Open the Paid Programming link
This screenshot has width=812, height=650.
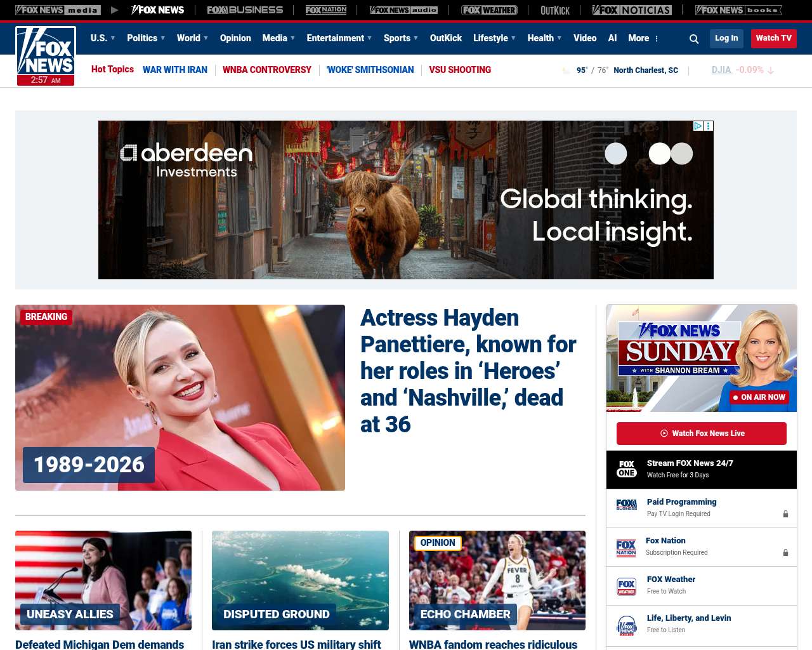681,502
